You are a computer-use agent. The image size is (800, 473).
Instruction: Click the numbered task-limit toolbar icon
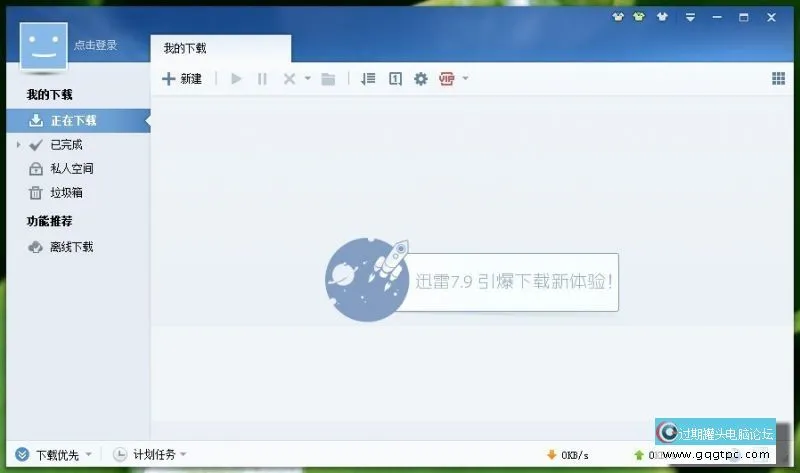tap(395, 79)
